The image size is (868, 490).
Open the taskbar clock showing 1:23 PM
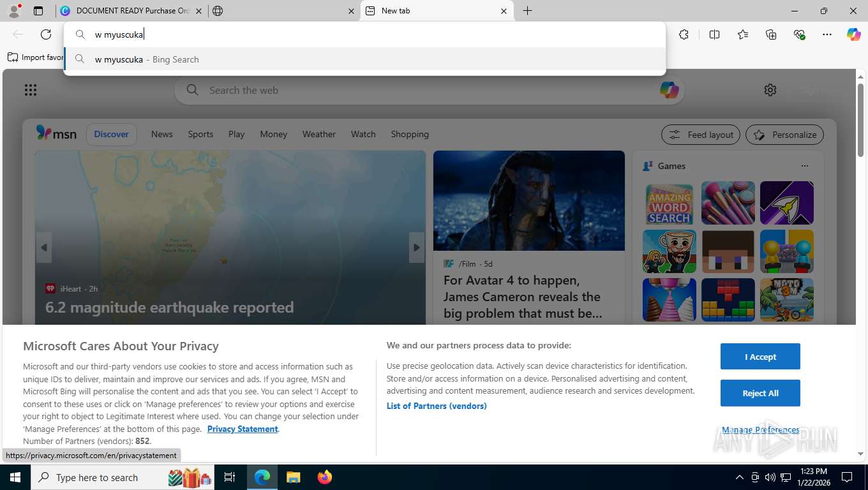click(813, 477)
